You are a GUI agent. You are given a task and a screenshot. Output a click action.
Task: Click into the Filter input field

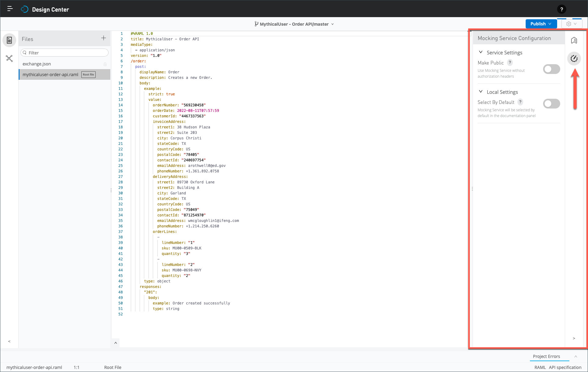click(64, 53)
